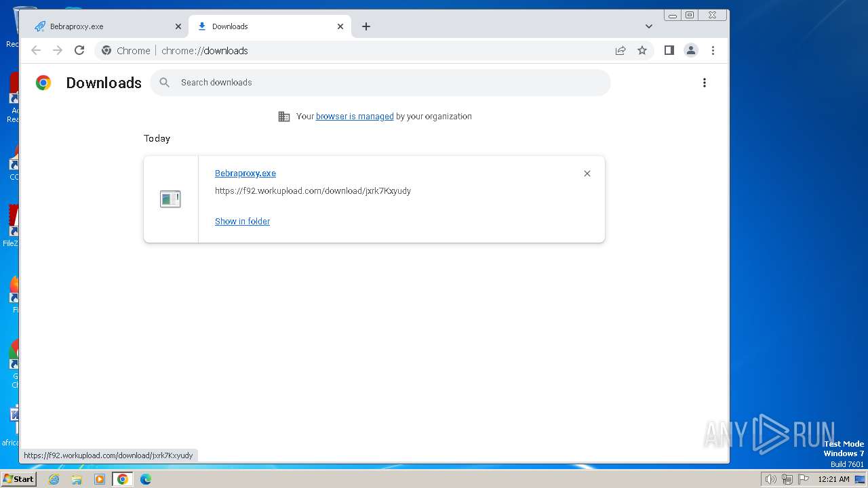The image size is (868, 488).
Task: Click the Bebraproxy.exe file icon
Action: coord(170,199)
